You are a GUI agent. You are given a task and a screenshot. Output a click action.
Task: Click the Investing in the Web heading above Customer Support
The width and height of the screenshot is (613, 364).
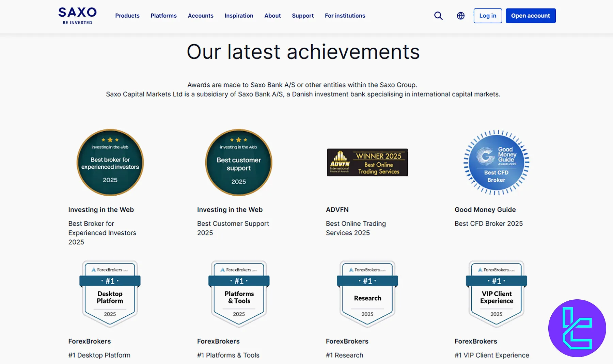(x=230, y=210)
